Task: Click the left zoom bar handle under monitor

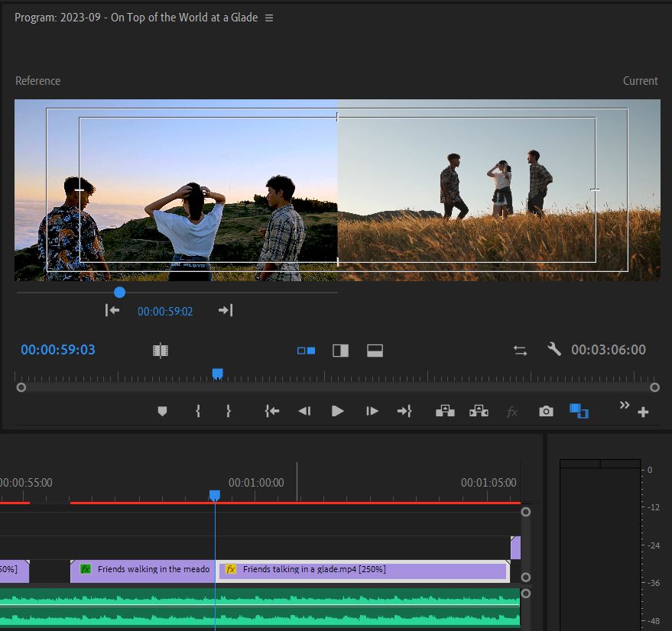Action: click(21, 387)
